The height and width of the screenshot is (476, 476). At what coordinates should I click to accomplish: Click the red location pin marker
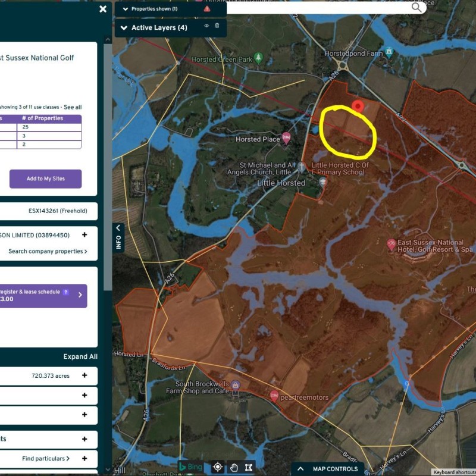pos(357,107)
